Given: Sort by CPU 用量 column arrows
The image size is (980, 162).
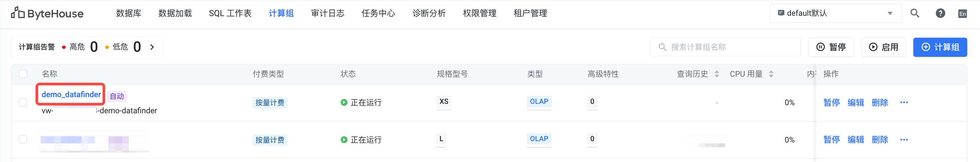Looking at the screenshot, I should point(771,74).
